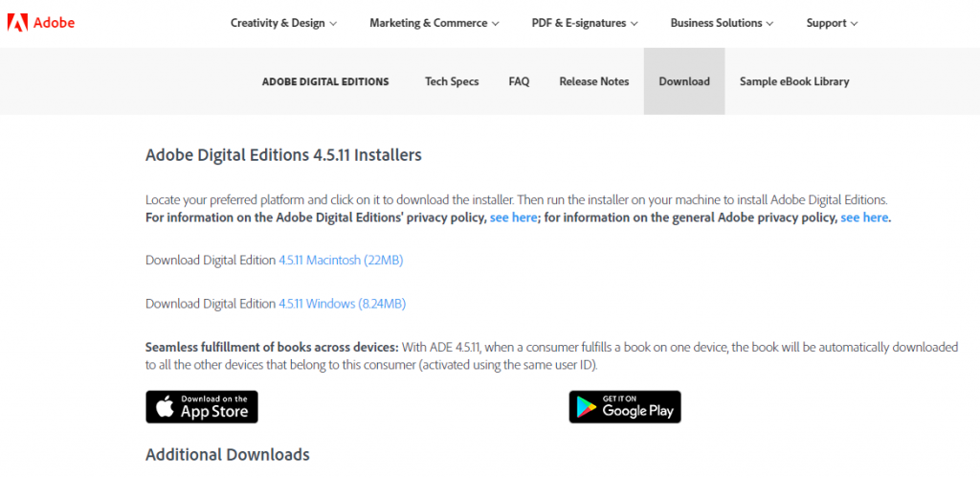Screen dimensions: 980x478
Task: Open the Support dropdown menu
Action: click(x=832, y=23)
